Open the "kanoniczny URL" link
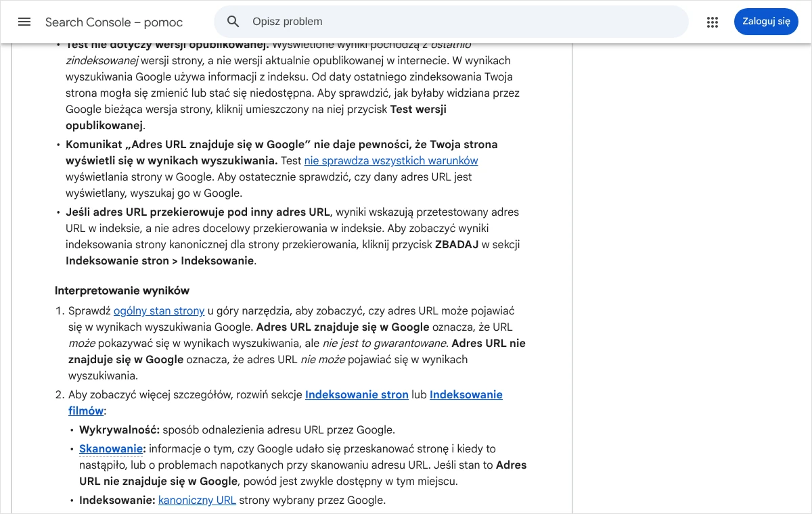 click(197, 500)
